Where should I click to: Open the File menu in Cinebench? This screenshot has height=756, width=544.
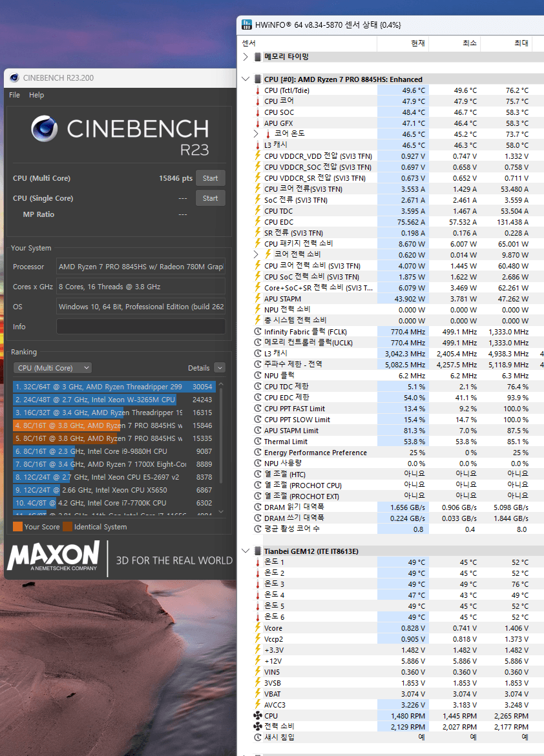click(14, 95)
